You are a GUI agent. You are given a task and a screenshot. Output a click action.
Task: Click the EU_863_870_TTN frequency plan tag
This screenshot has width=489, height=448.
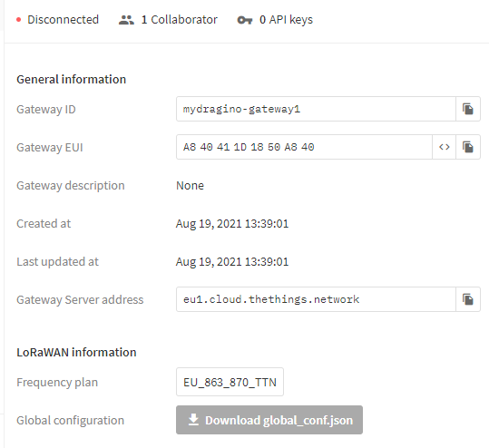pyautogui.click(x=230, y=382)
